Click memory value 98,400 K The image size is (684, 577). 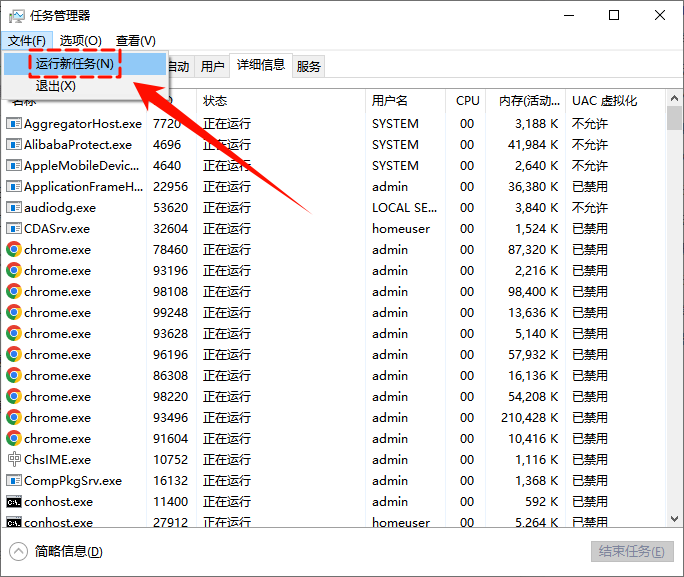533,291
